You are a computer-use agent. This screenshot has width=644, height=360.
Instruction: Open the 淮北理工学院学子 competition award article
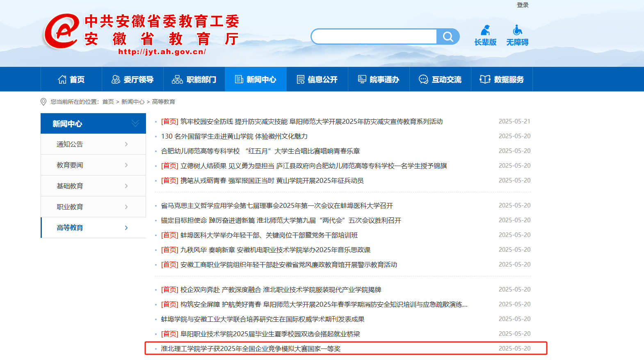(x=251, y=349)
